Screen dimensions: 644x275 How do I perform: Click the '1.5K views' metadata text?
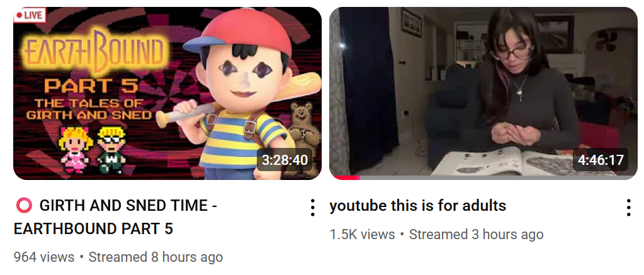pyautogui.click(x=362, y=234)
